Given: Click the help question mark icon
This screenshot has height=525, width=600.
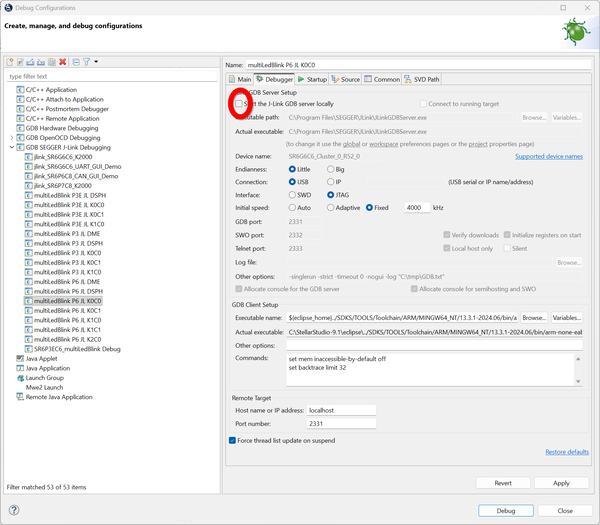Looking at the screenshot, I should tap(14, 510).
